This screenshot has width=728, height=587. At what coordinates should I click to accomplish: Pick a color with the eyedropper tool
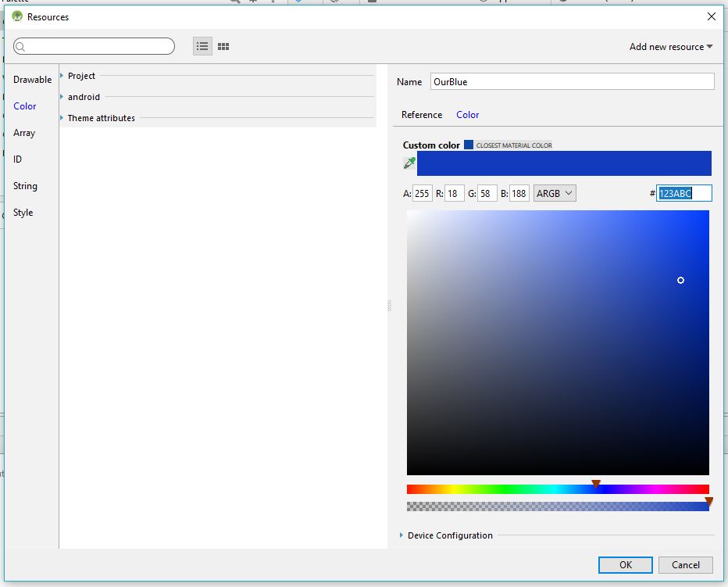point(409,163)
